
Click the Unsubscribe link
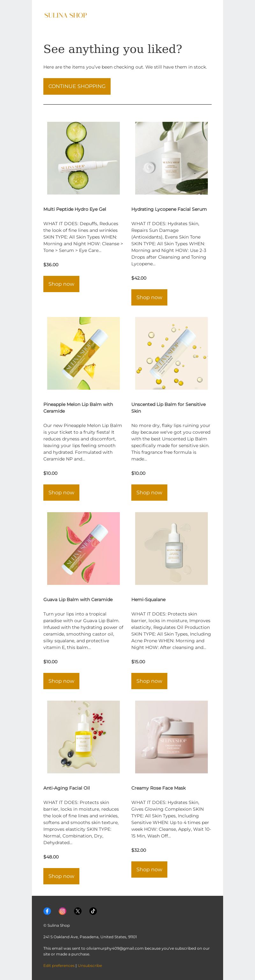coord(90,965)
